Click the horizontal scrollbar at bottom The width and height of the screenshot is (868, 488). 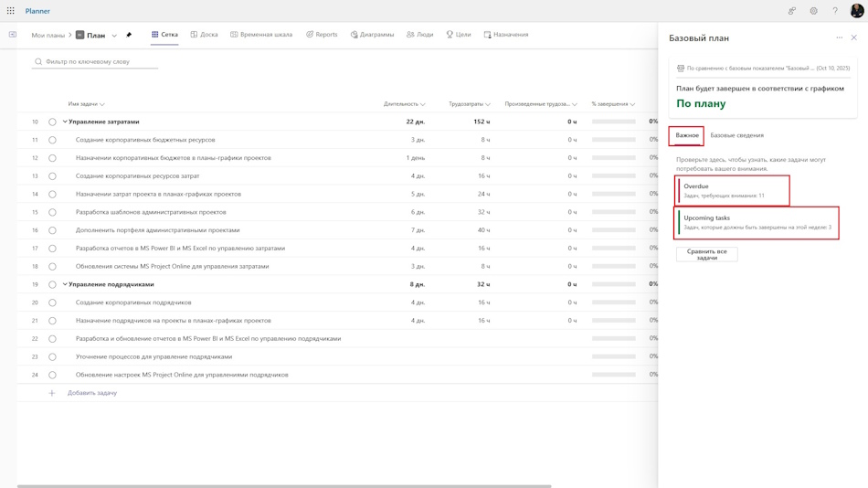[284, 486]
